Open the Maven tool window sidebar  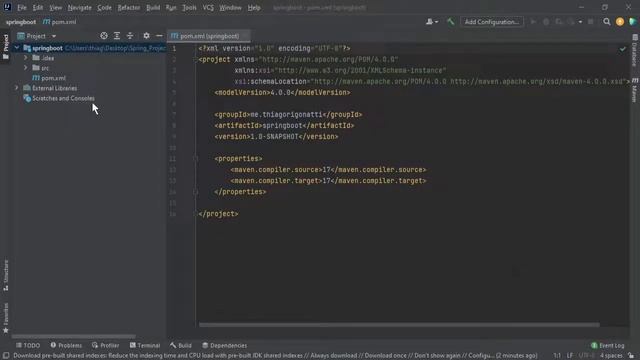(x=635, y=90)
